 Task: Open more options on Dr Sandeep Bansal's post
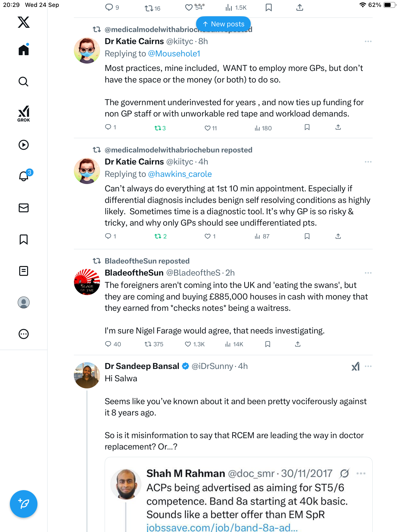click(368, 366)
